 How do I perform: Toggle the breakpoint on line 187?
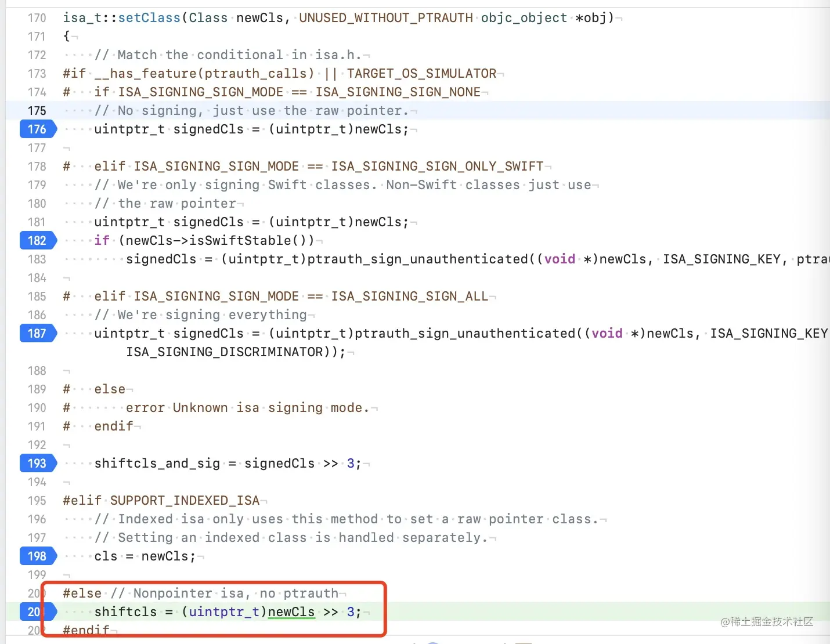(x=37, y=333)
